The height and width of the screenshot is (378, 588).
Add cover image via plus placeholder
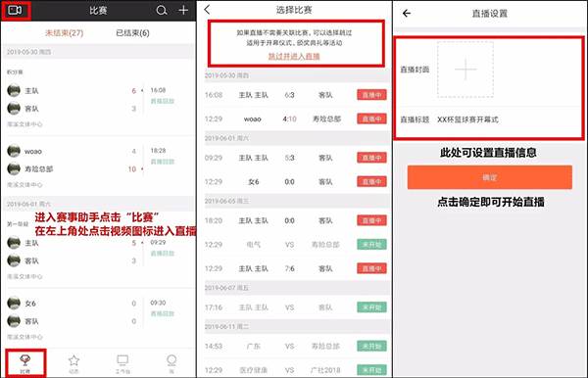click(x=465, y=70)
